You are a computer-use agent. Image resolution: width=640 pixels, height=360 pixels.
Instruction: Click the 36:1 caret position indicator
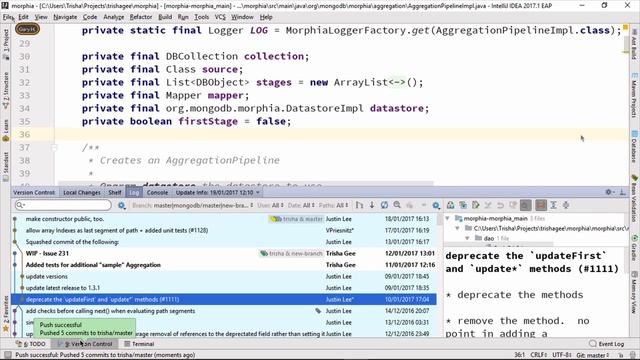click(519, 355)
